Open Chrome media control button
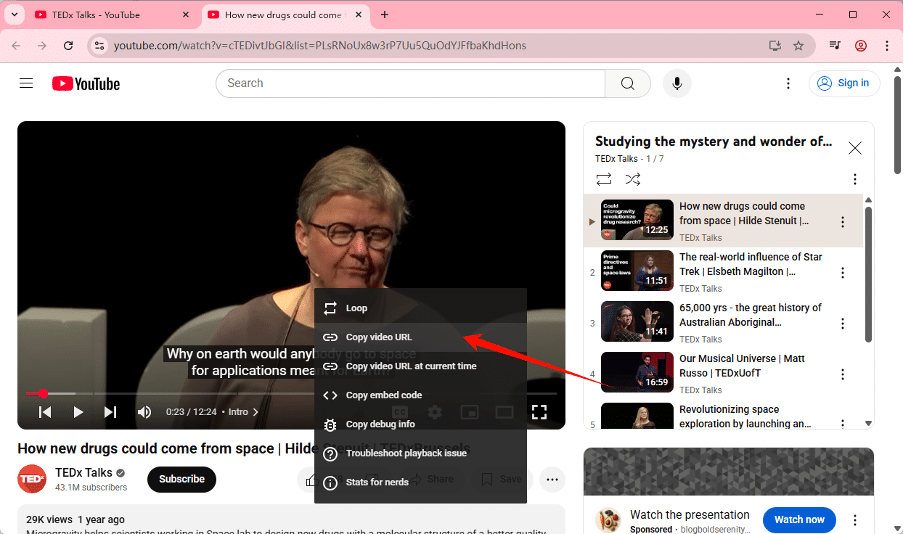The image size is (904, 534). point(834,46)
